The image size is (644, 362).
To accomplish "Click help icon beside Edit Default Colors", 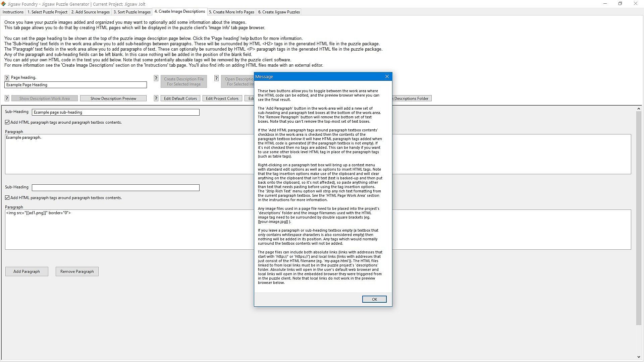I will click(x=156, y=98).
